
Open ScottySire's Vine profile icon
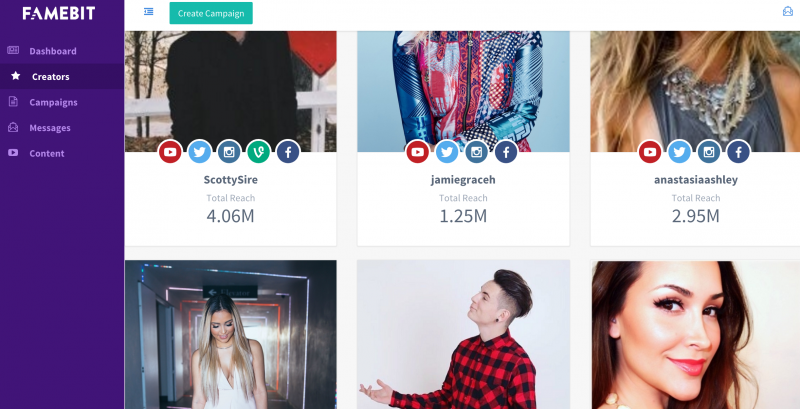pos(259,151)
